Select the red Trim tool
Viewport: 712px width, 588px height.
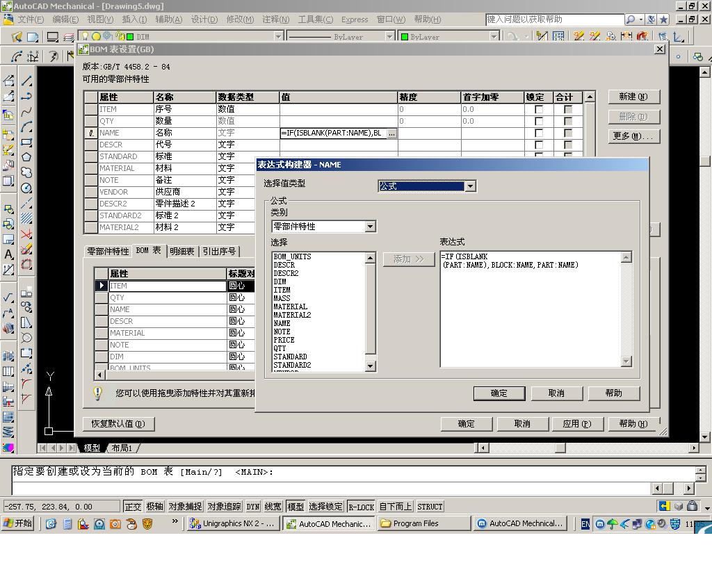click(x=27, y=234)
